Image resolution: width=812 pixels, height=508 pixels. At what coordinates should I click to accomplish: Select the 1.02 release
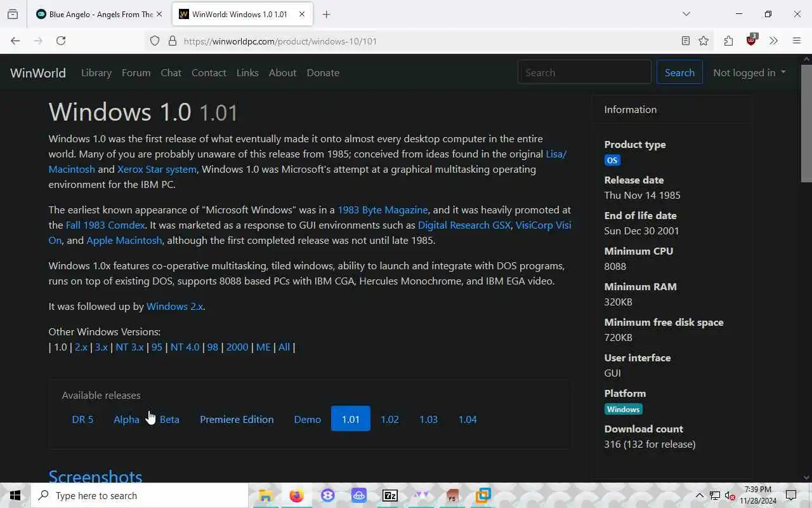pyautogui.click(x=390, y=419)
